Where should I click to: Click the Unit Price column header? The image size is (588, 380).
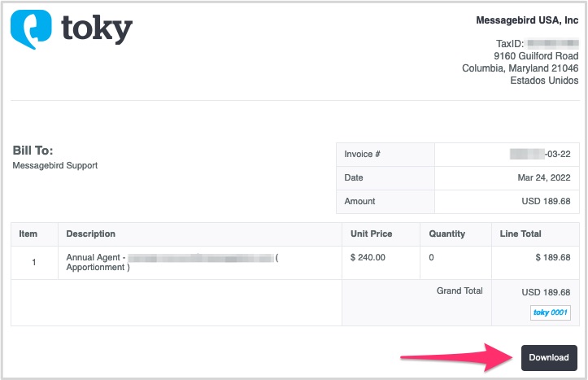coord(371,234)
